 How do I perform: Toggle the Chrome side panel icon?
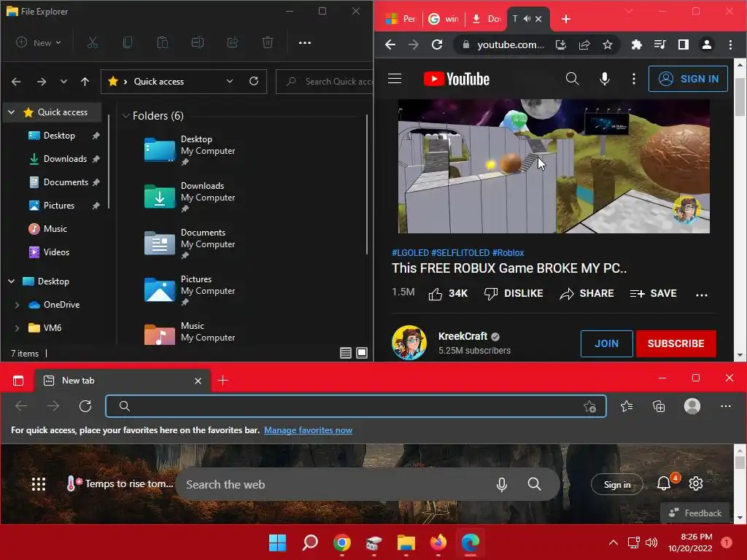point(683,44)
